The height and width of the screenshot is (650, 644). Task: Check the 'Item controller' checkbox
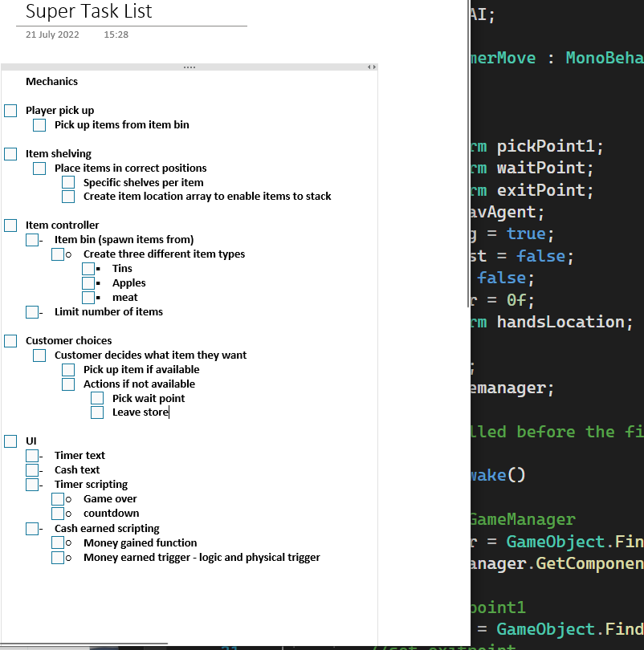coord(10,225)
